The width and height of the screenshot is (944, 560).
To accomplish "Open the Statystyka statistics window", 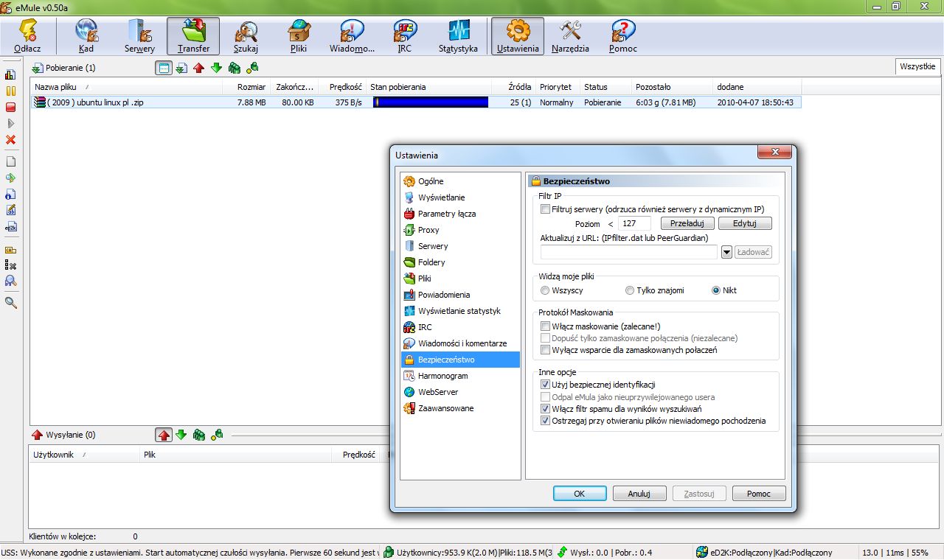I will 458,36.
